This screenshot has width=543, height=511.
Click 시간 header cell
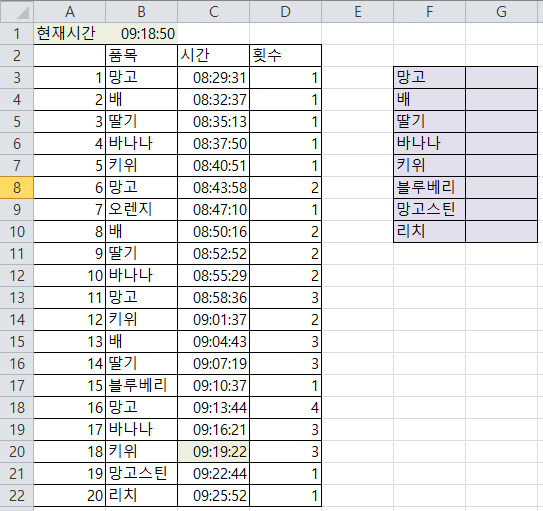point(213,55)
